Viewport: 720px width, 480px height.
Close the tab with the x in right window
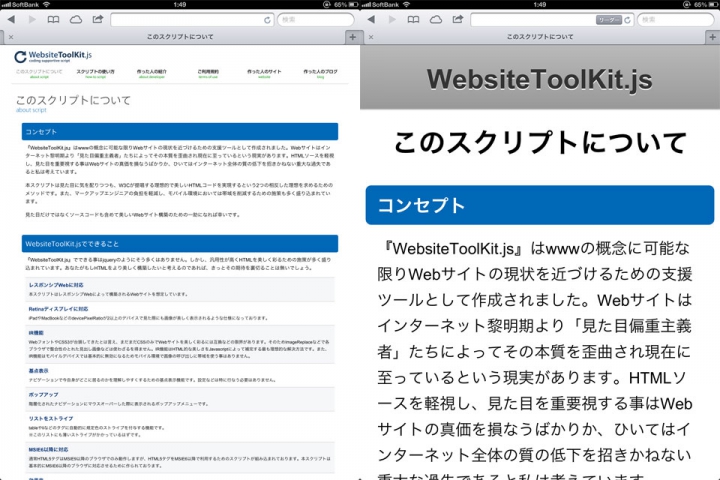[x=371, y=37]
